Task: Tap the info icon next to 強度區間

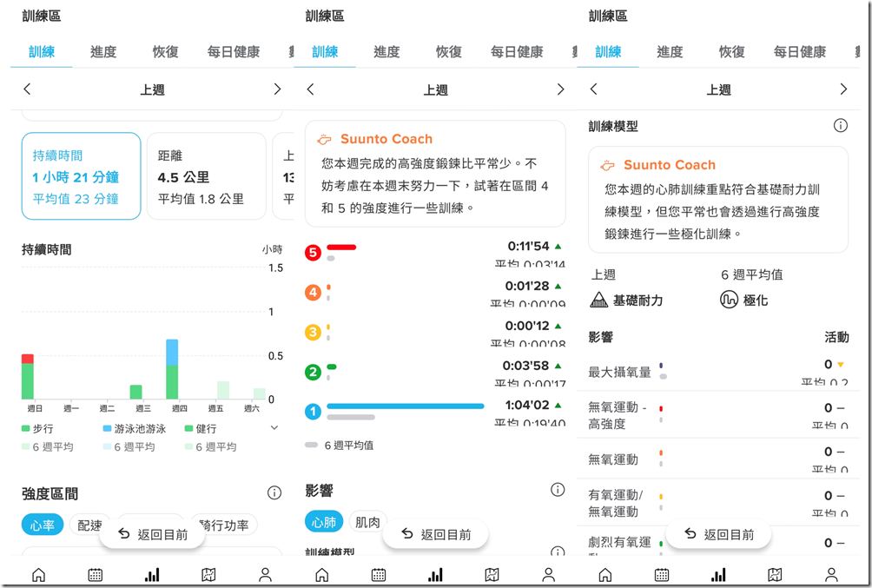Action: tap(274, 492)
